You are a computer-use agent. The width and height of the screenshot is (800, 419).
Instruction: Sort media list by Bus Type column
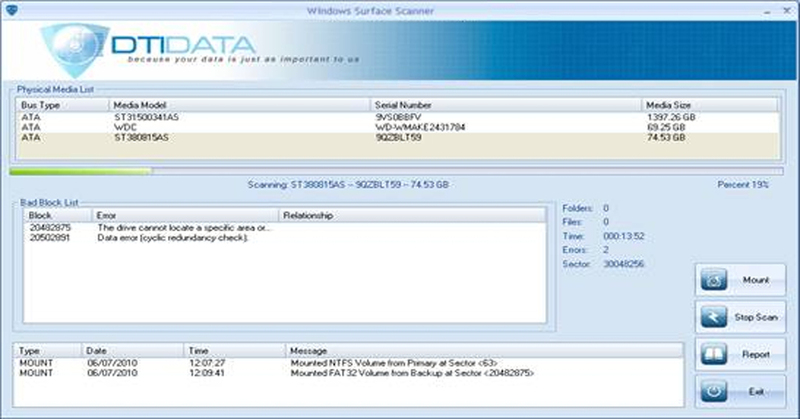(x=63, y=105)
